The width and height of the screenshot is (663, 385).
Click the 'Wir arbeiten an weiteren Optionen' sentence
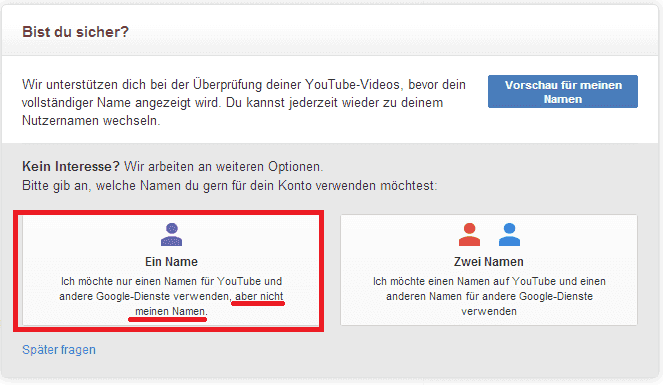tap(224, 167)
